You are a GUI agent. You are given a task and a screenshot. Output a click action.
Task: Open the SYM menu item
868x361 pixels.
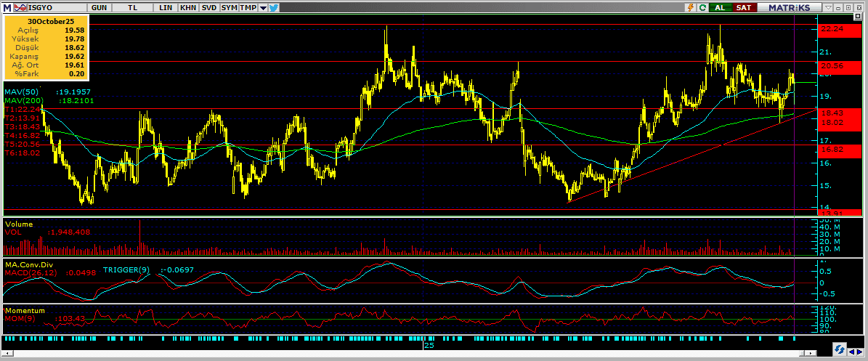[229, 7]
